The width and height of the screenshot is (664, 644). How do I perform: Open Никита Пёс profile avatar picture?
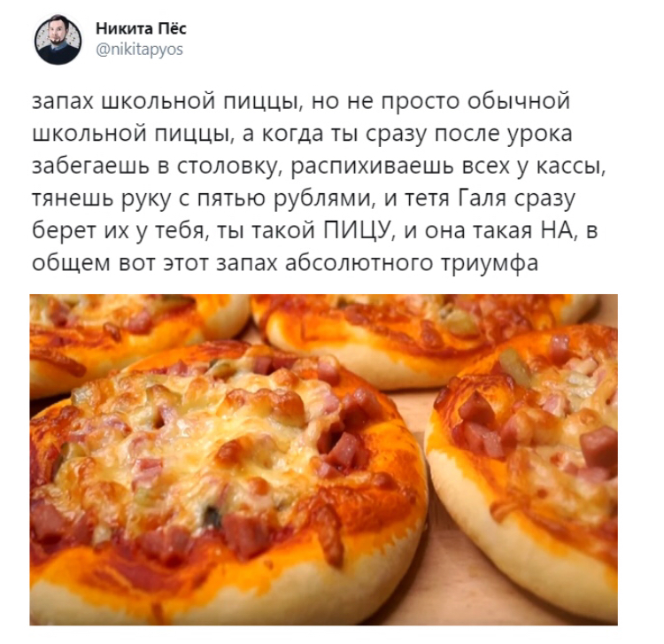click(58, 41)
